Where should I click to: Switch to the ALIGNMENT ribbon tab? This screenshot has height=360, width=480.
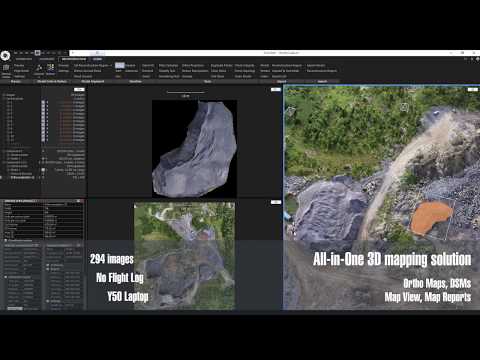tap(47, 59)
